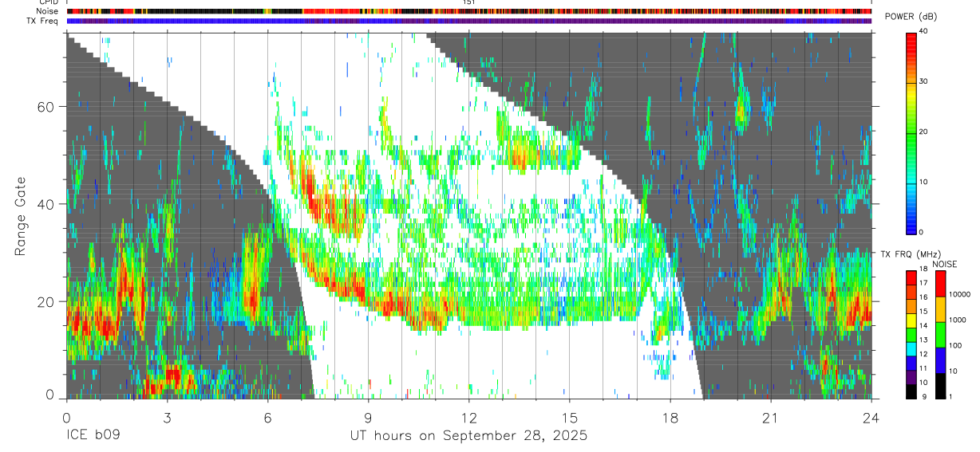
Task: Click the power color scale bar
Action: 912,132
